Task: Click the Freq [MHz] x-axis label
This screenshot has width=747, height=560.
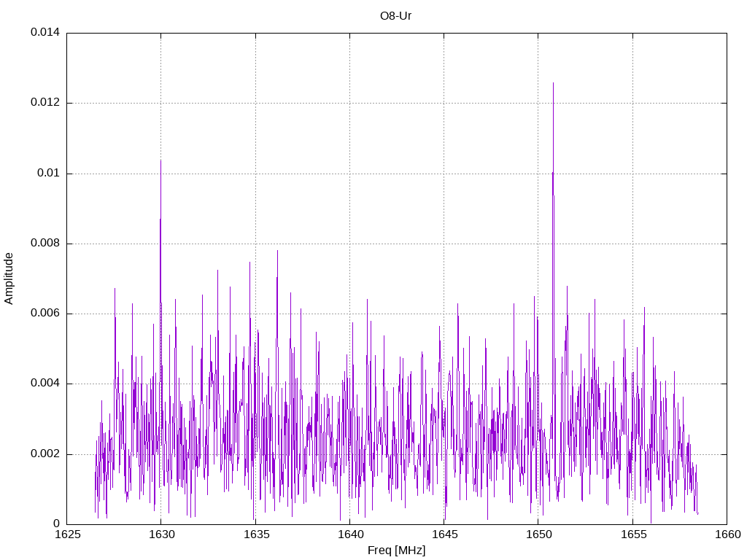Action: 396,551
